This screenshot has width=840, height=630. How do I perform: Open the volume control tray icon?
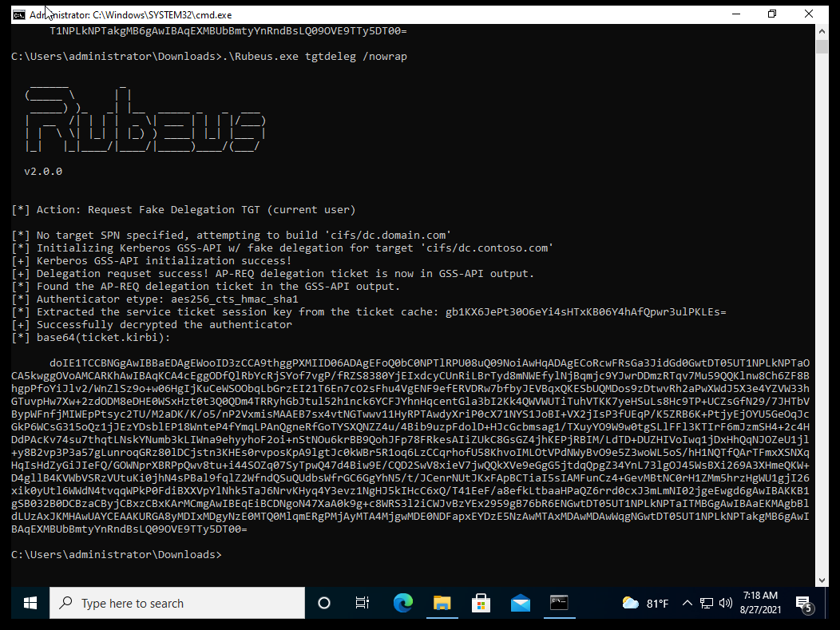725,603
